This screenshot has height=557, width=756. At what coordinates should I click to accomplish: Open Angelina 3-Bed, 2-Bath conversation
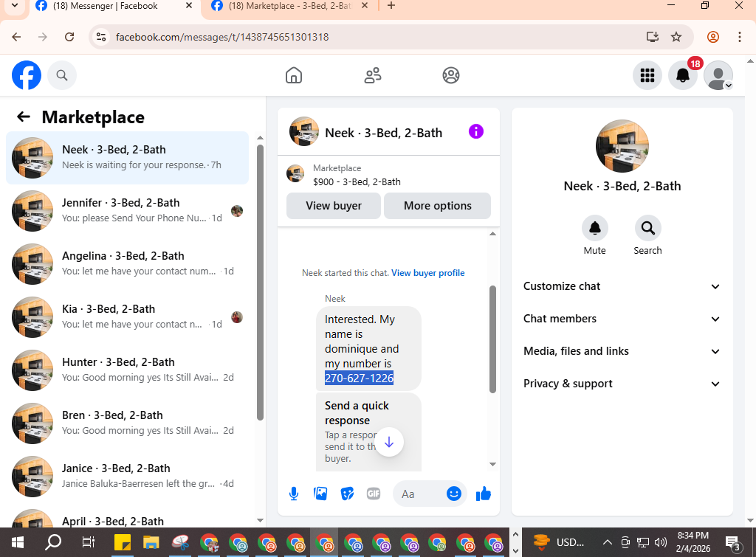tap(127, 264)
